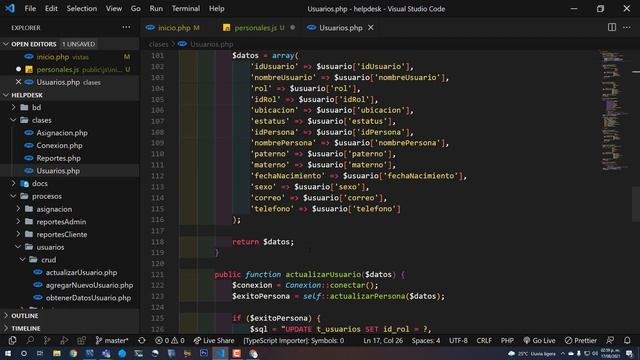Open the Extensions view icon
640x360 pixels.
(x=82, y=340)
